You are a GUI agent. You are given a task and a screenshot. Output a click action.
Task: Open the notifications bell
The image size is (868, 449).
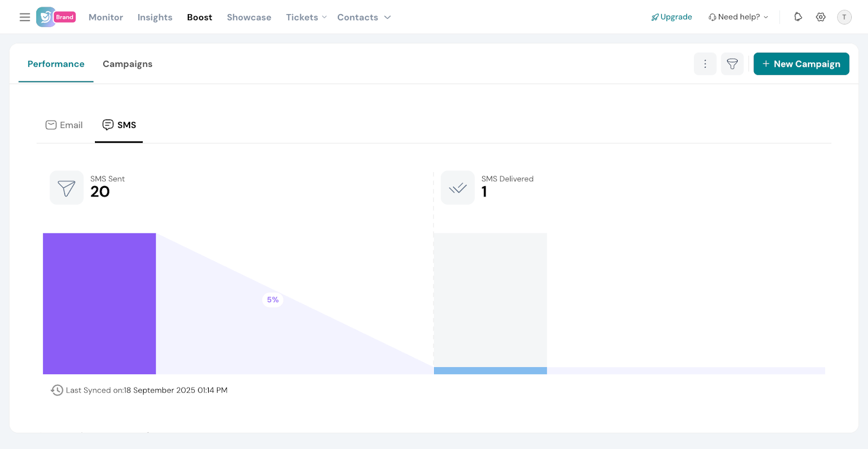tap(798, 17)
